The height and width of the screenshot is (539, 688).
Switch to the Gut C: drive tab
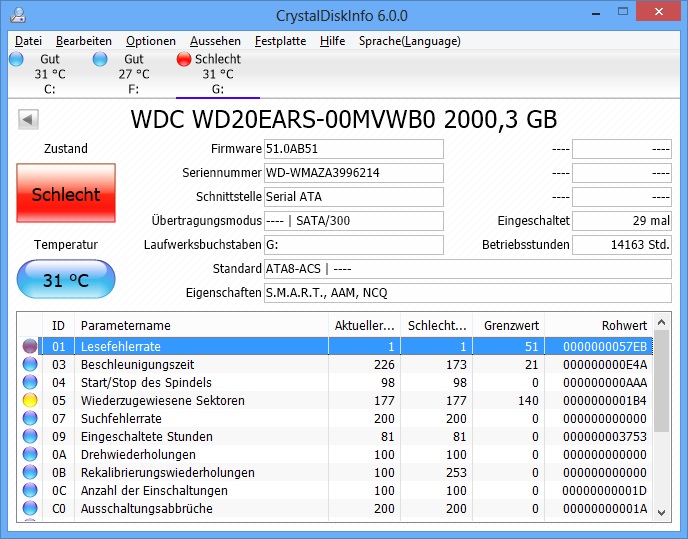pos(50,74)
